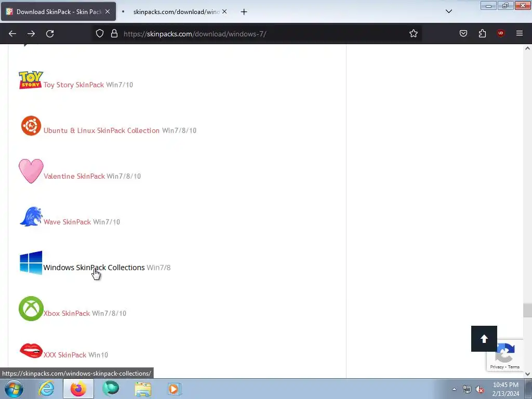The height and width of the screenshot is (399, 532).
Task: Launch Internet Explorer from the taskbar
Action: (x=46, y=389)
